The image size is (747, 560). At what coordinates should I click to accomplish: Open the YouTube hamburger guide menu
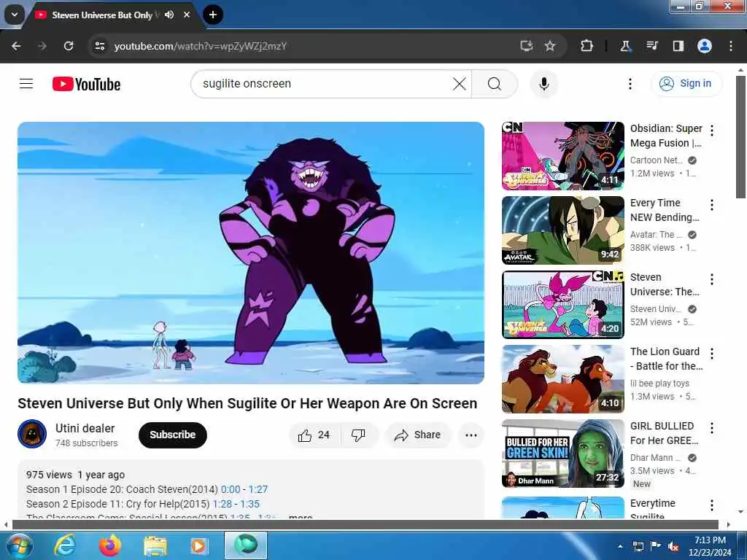coord(26,85)
